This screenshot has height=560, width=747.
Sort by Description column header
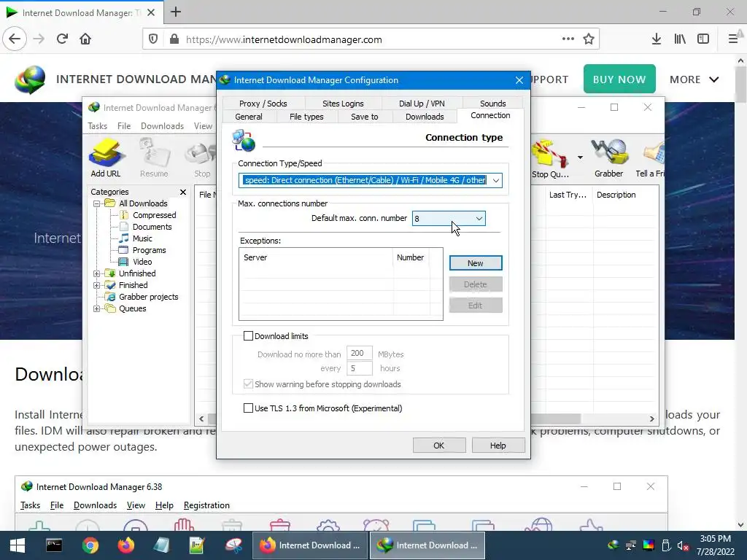[x=616, y=195]
